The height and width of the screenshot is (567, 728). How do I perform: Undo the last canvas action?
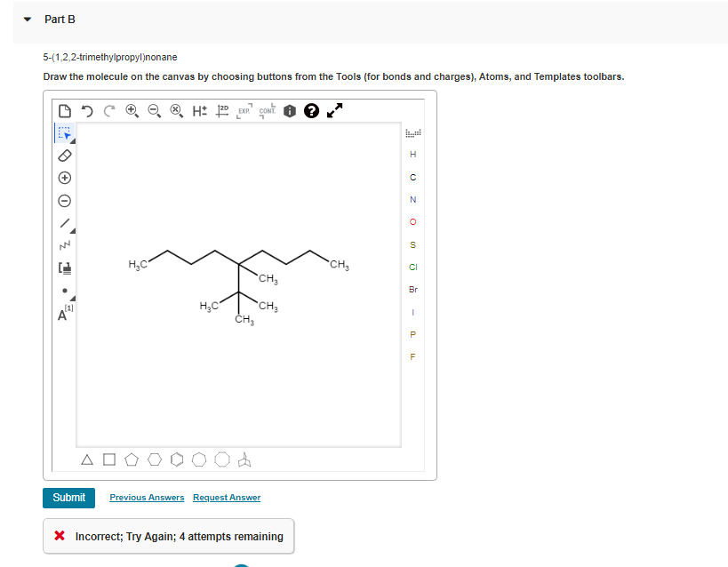click(86, 110)
